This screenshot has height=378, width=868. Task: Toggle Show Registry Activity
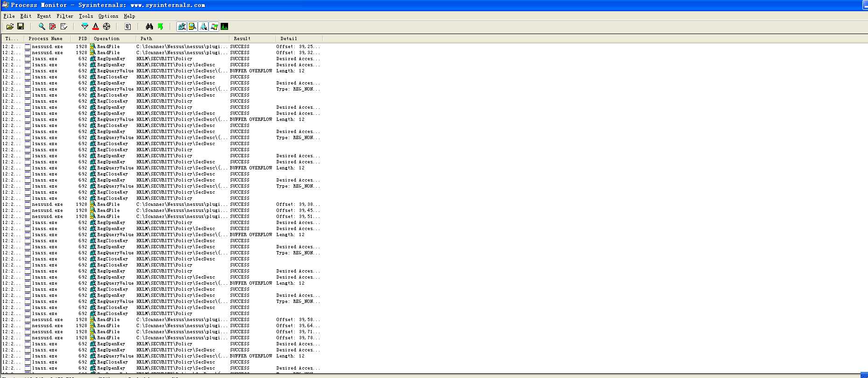click(x=182, y=27)
